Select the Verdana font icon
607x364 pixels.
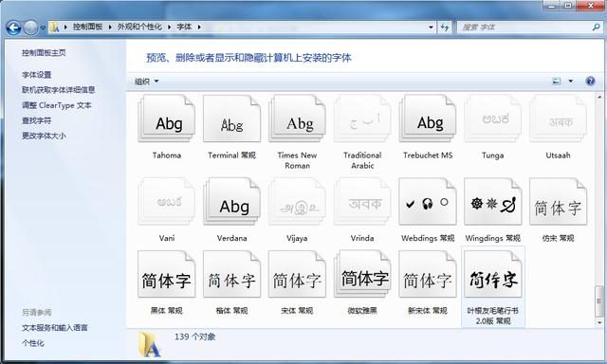[x=231, y=202]
